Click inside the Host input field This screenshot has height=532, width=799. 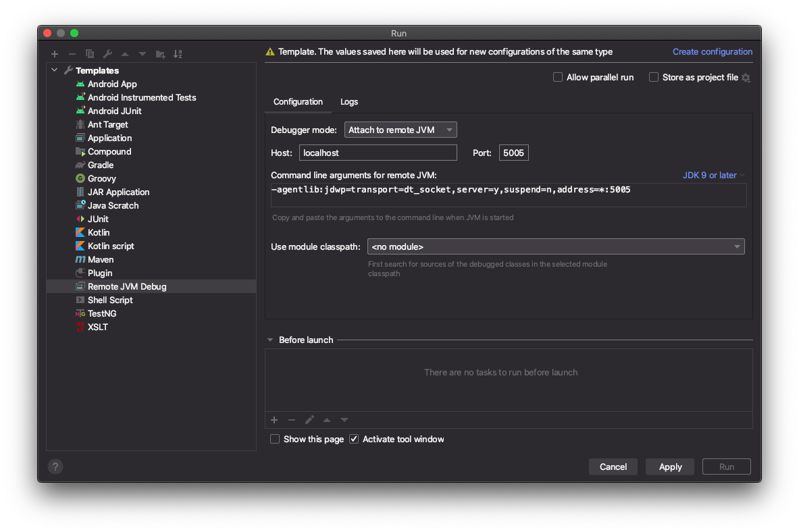[378, 153]
